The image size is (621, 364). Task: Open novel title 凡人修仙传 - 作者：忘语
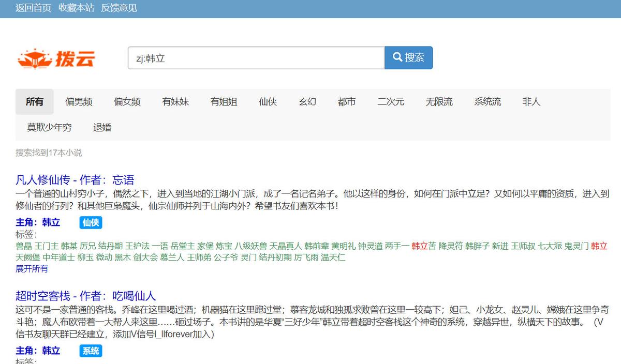pyautogui.click(x=75, y=180)
